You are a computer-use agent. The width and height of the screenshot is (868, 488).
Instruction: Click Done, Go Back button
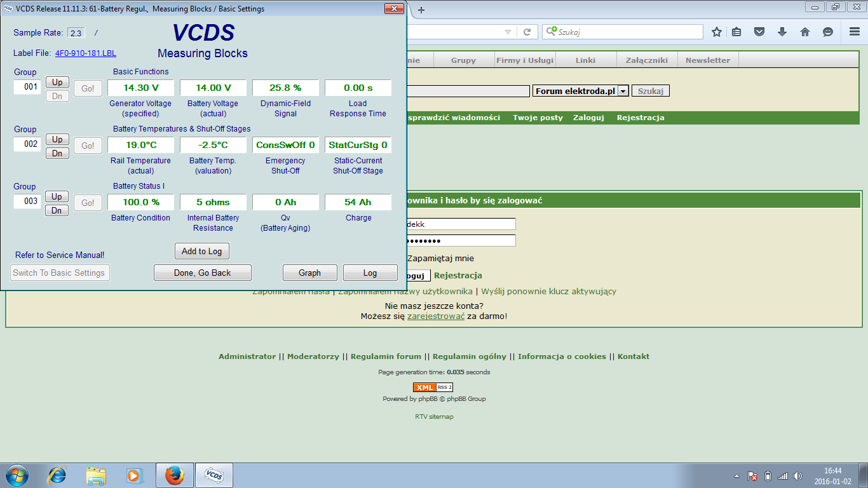click(x=203, y=273)
